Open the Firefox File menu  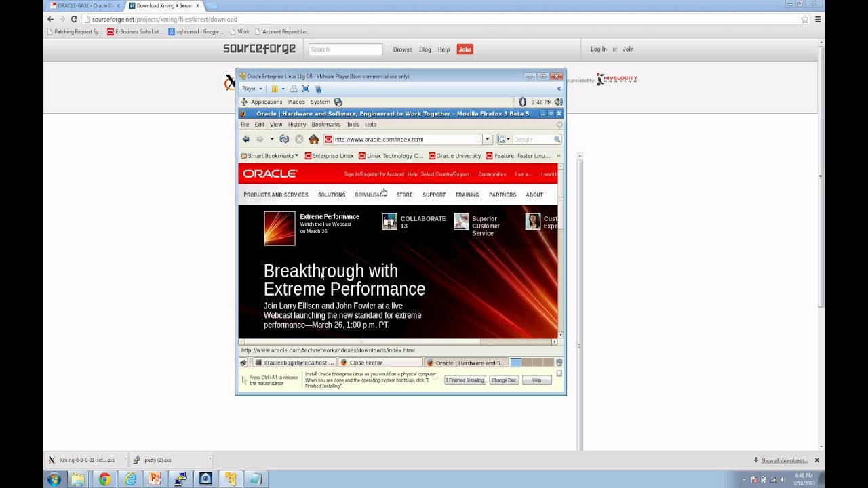click(245, 125)
